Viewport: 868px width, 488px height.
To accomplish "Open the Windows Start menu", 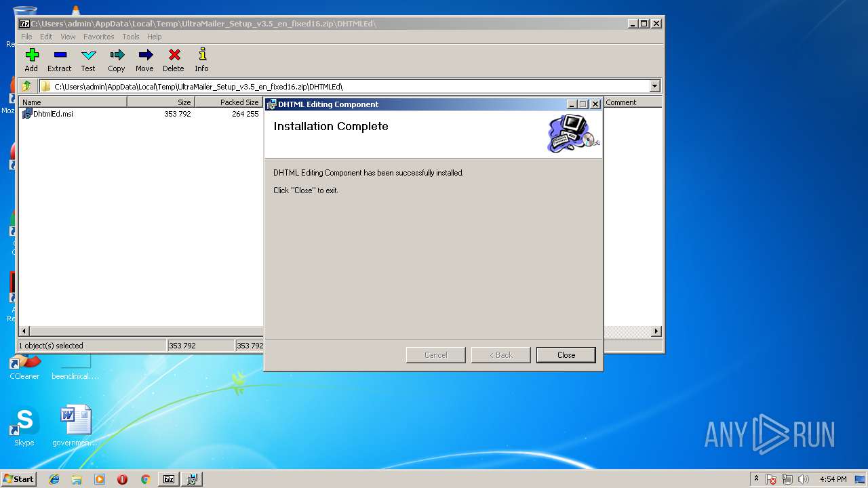I will 18,479.
